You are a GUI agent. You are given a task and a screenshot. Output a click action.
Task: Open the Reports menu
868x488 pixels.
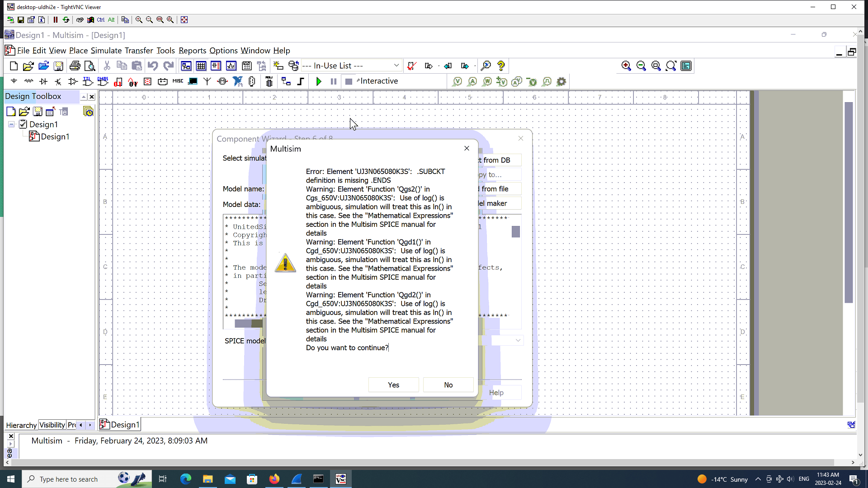tap(192, 51)
